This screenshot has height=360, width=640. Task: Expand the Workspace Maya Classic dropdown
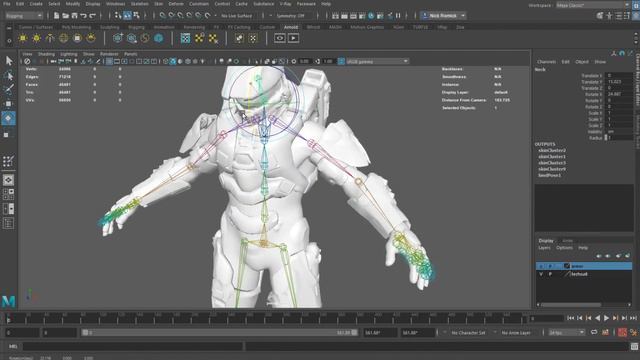tap(592, 5)
